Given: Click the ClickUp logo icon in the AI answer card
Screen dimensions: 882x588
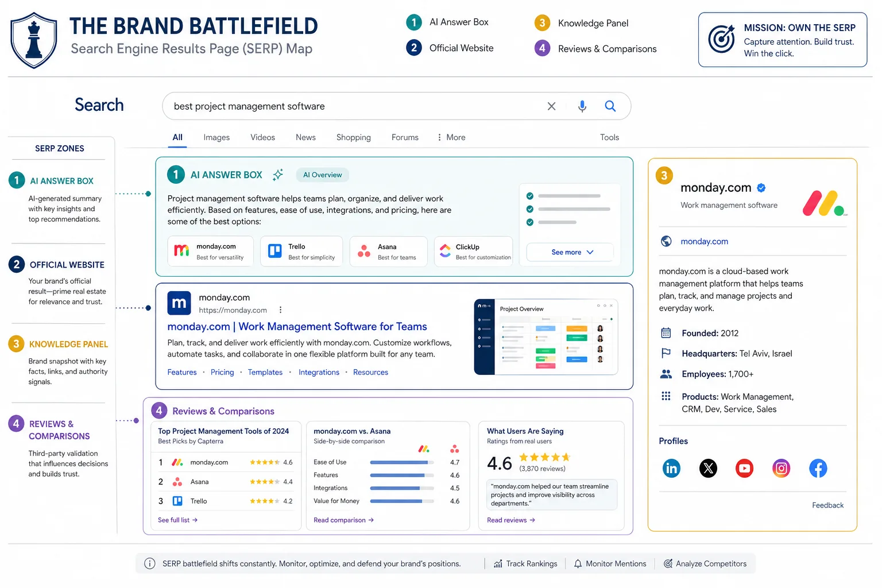Looking at the screenshot, I should click(445, 251).
